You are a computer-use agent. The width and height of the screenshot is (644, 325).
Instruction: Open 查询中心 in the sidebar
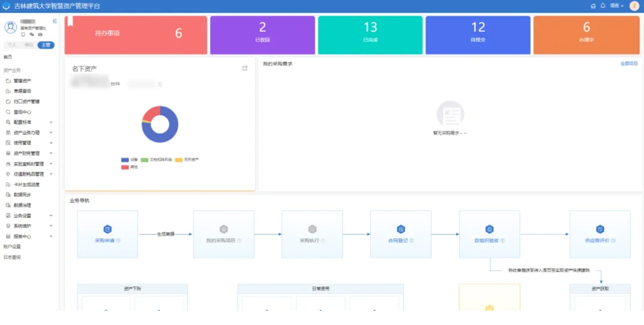(22, 112)
